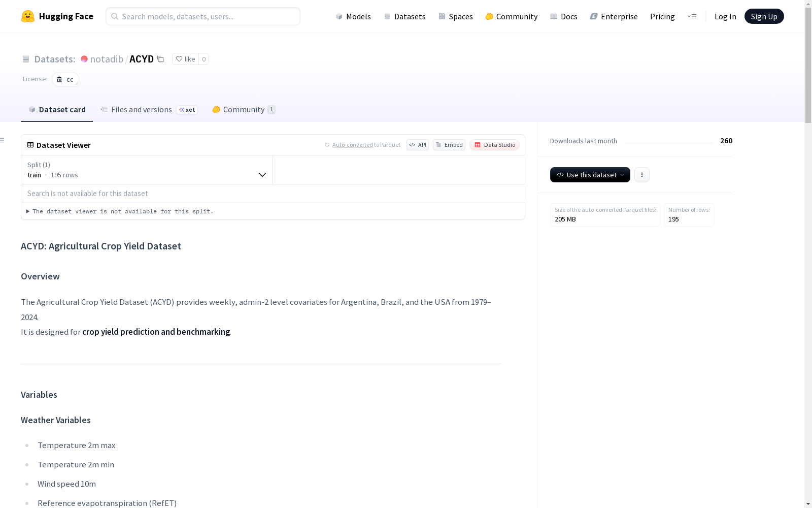Screen dimensions: 812x508
Task: Open the Files and versions tab
Action: (149, 109)
